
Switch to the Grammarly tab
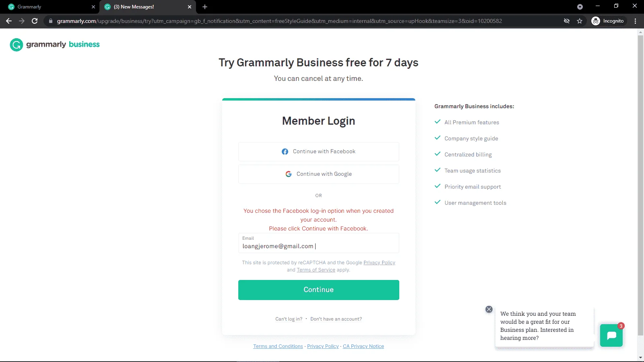pyautogui.click(x=50, y=7)
